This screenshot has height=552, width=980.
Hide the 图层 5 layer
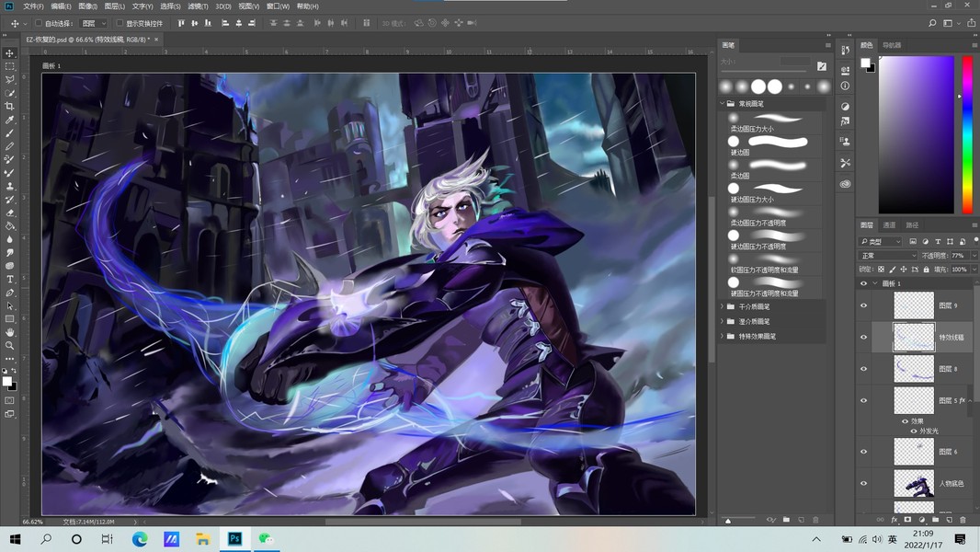click(x=864, y=400)
